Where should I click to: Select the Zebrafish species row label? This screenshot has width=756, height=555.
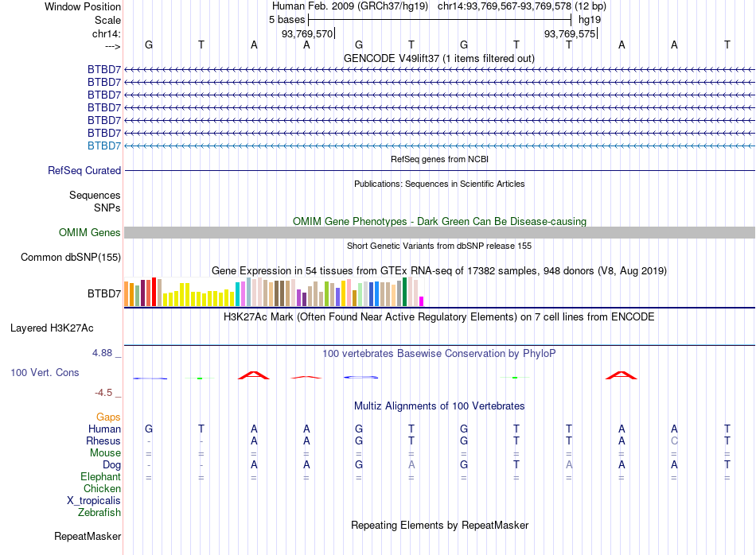pos(99,513)
